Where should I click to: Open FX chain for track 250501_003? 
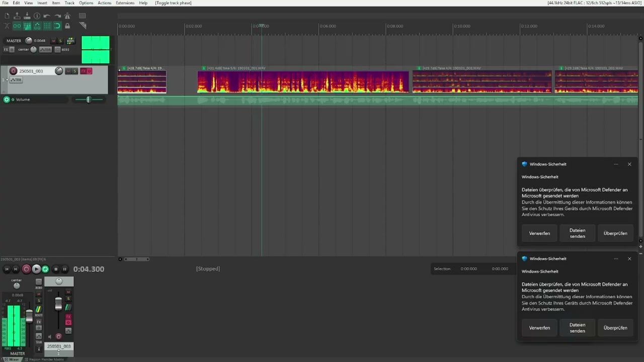point(84,71)
